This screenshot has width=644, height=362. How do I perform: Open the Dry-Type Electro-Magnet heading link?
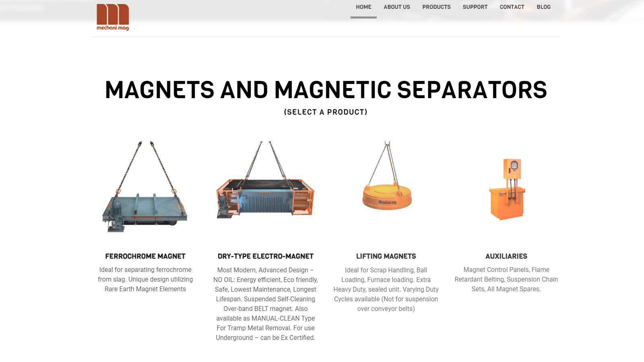(x=266, y=256)
